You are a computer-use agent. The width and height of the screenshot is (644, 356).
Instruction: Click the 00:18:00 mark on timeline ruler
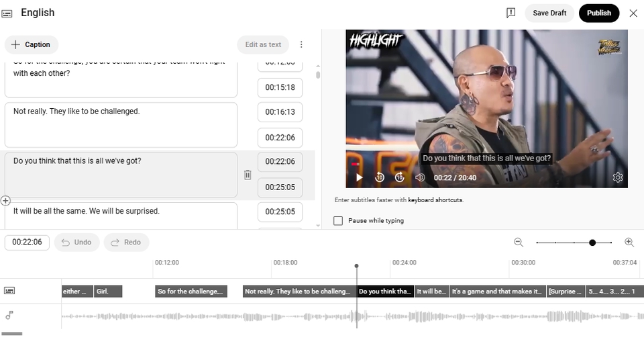pyautogui.click(x=286, y=262)
